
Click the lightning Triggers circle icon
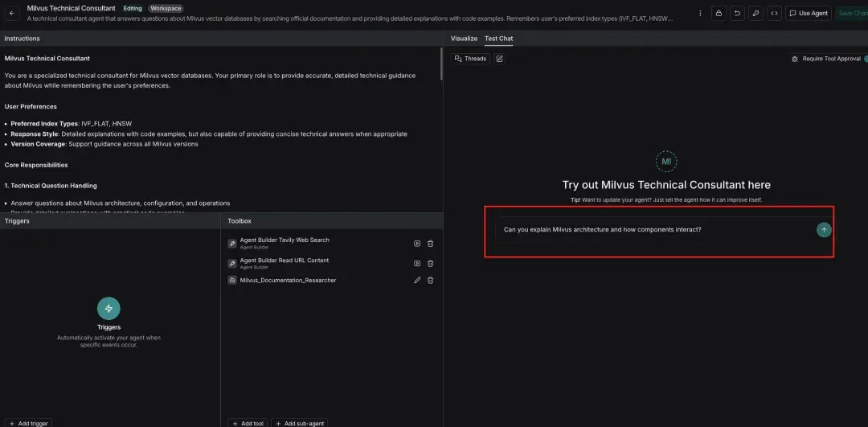[108, 309]
